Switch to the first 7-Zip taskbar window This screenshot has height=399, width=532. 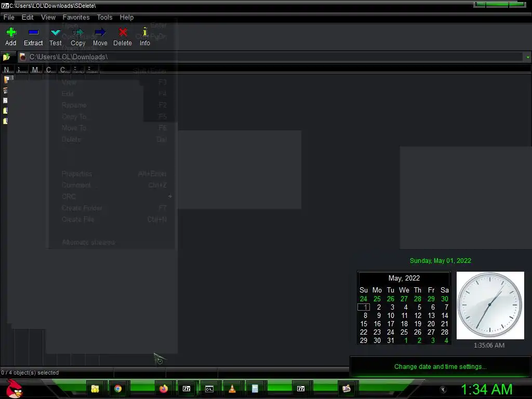[187, 389]
